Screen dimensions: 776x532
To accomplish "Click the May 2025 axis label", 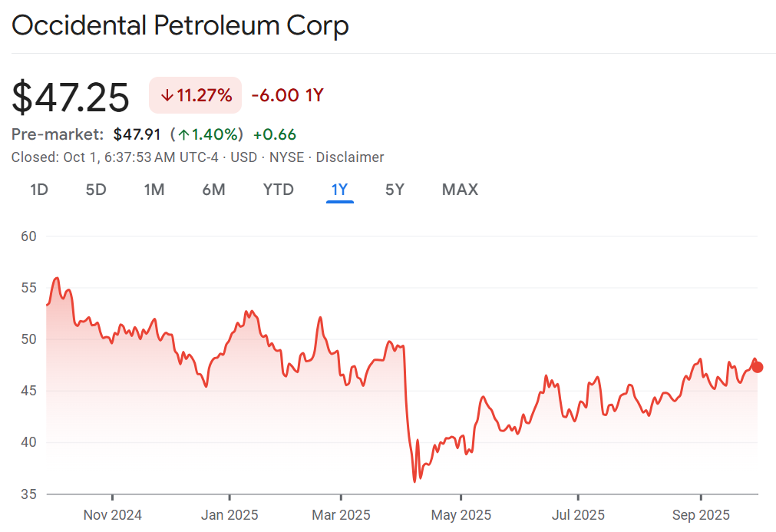I will 461,514.
